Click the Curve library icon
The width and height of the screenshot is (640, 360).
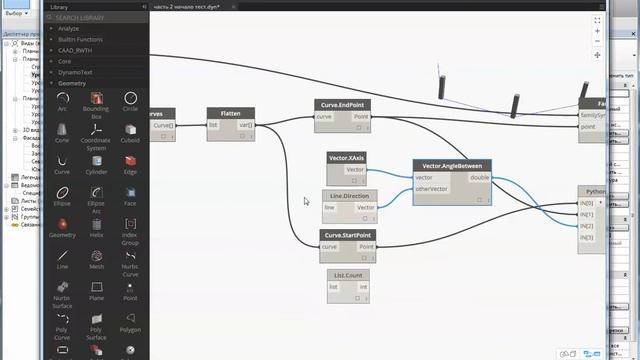[x=62, y=161]
